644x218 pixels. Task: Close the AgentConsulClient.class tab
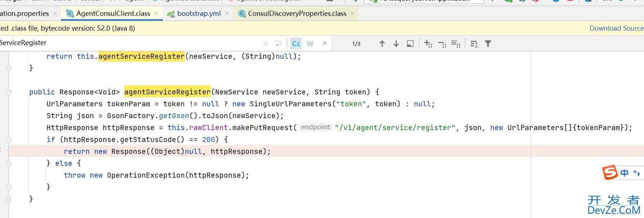pos(156,13)
